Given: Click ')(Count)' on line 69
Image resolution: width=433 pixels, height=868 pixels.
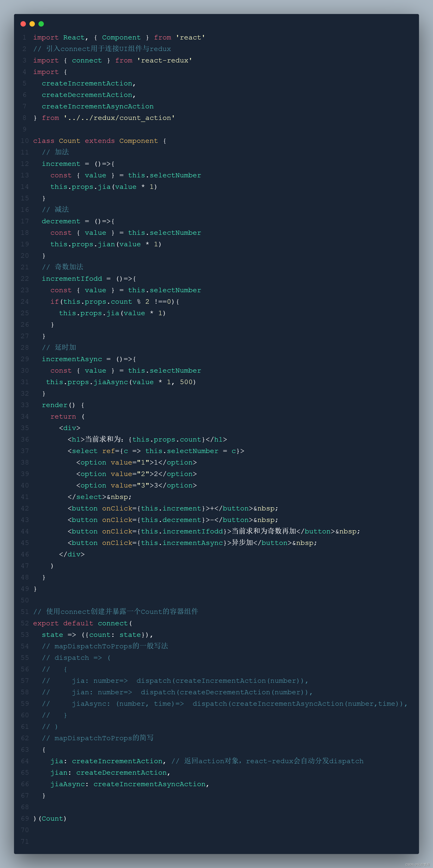Looking at the screenshot, I should click(50, 818).
